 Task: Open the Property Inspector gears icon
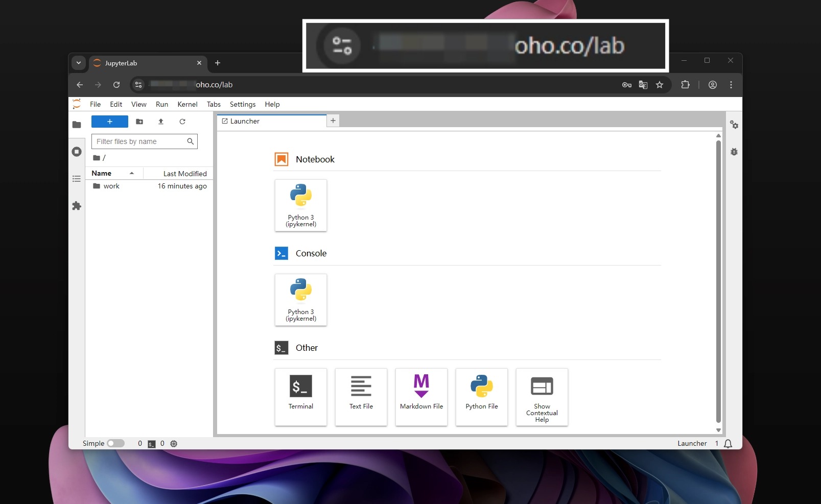[734, 125]
